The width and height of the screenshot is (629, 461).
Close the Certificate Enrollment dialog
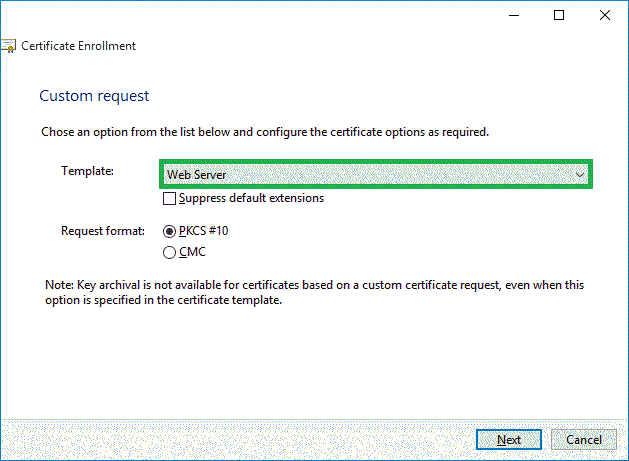click(x=605, y=15)
